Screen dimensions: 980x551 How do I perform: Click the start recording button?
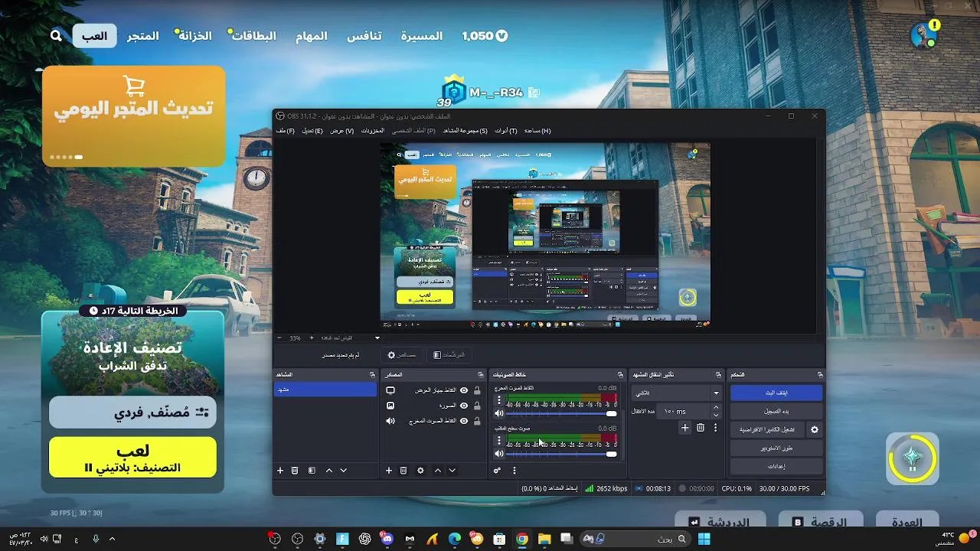776,411
